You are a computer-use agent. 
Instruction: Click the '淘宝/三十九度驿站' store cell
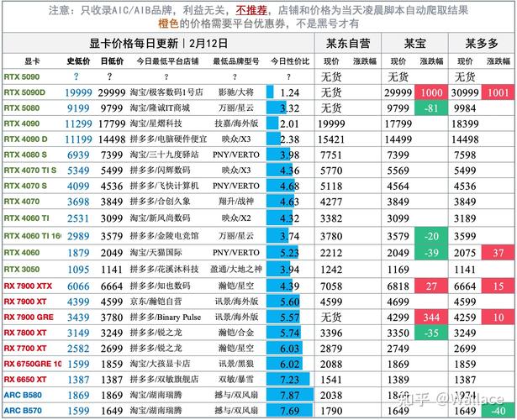click(164, 155)
